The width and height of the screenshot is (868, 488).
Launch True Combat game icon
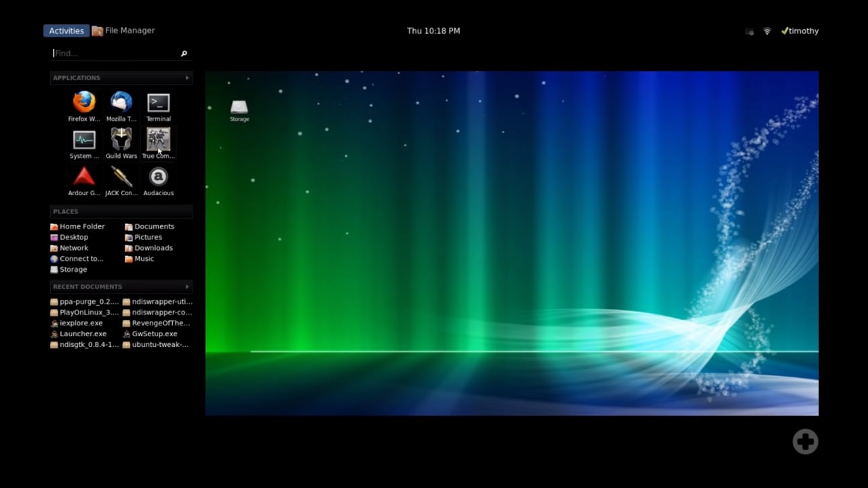158,144
